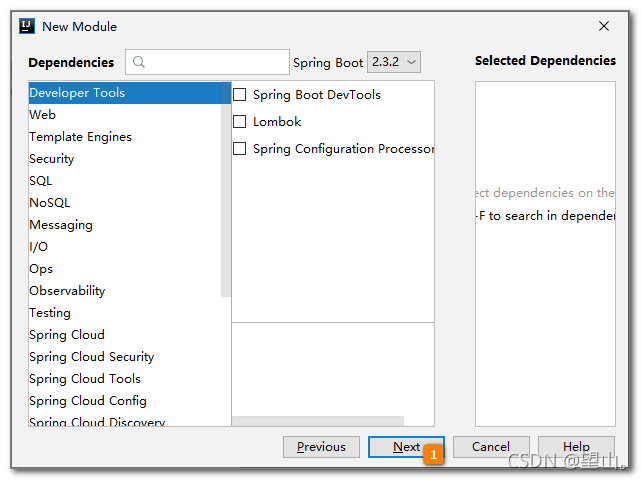The width and height of the screenshot is (641, 480).
Task: Tick Spring Configuration Processor checkbox
Action: [x=240, y=149]
